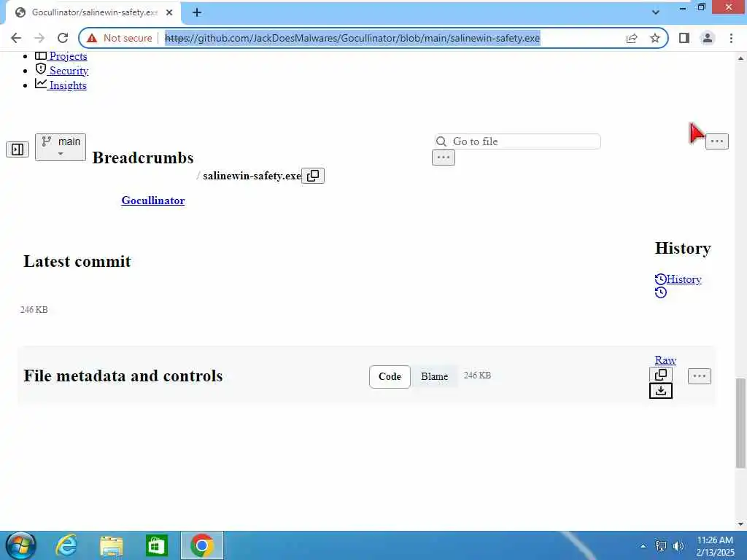Screen dimensions: 747x560
Task: Open the Chrome side panel
Action: tap(684, 38)
